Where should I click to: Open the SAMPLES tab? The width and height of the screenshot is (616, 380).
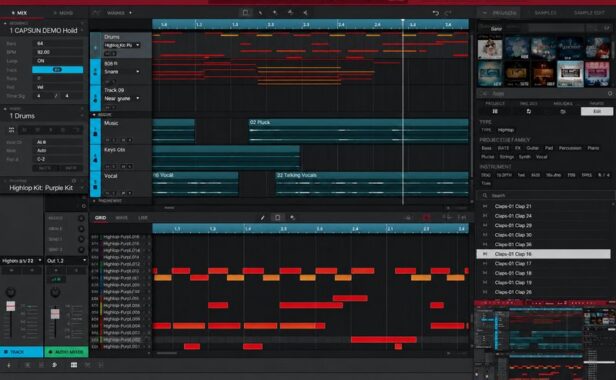click(546, 13)
